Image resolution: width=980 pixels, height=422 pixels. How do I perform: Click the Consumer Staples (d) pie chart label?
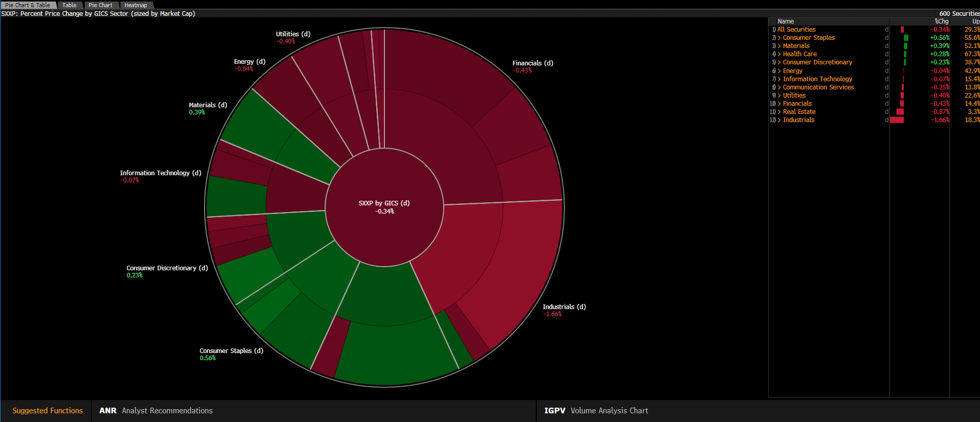(232, 351)
